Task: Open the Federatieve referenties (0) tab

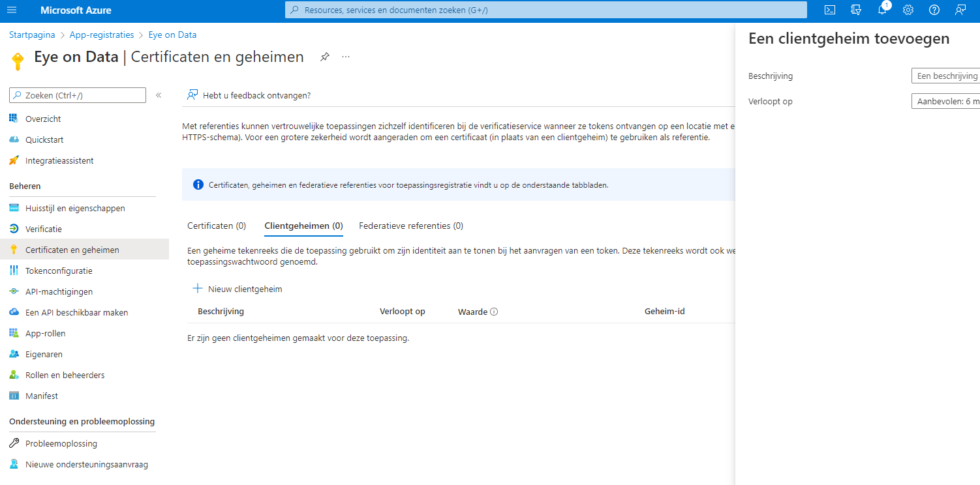Action: tap(411, 226)
